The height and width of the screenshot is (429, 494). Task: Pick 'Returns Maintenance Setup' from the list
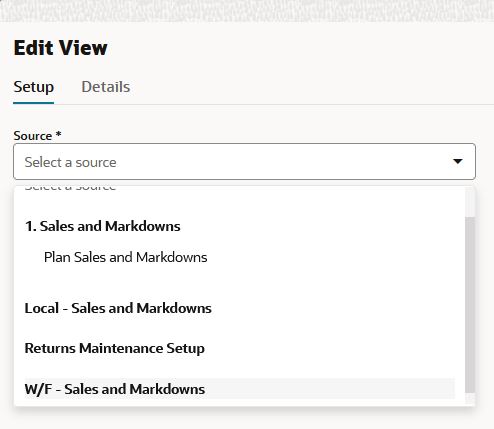point(115,348)
